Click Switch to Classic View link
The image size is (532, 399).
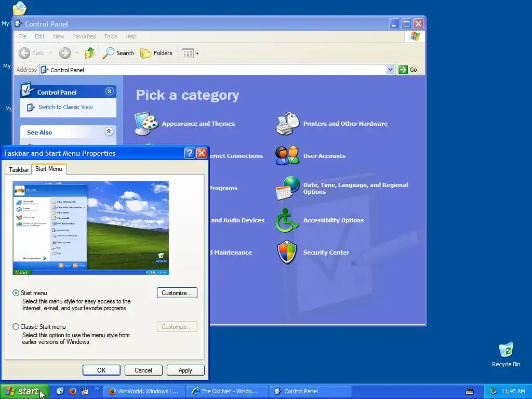point(65,107)
